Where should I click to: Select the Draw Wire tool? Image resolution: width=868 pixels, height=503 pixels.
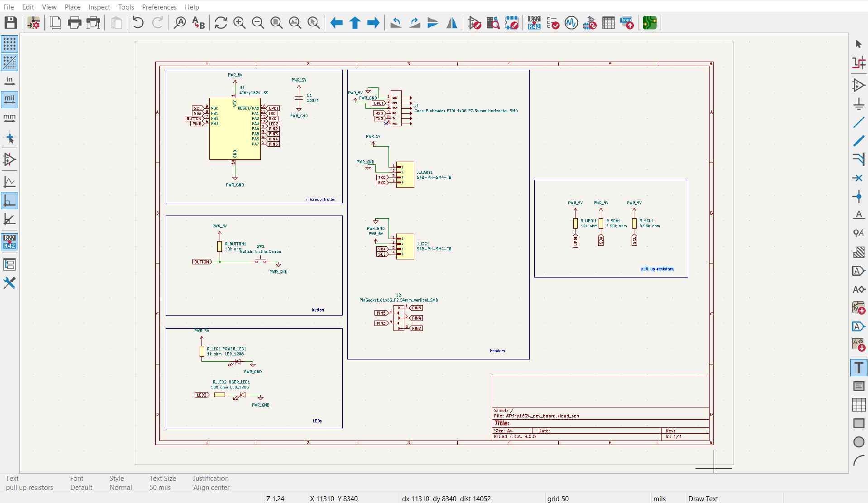[858, 122]
